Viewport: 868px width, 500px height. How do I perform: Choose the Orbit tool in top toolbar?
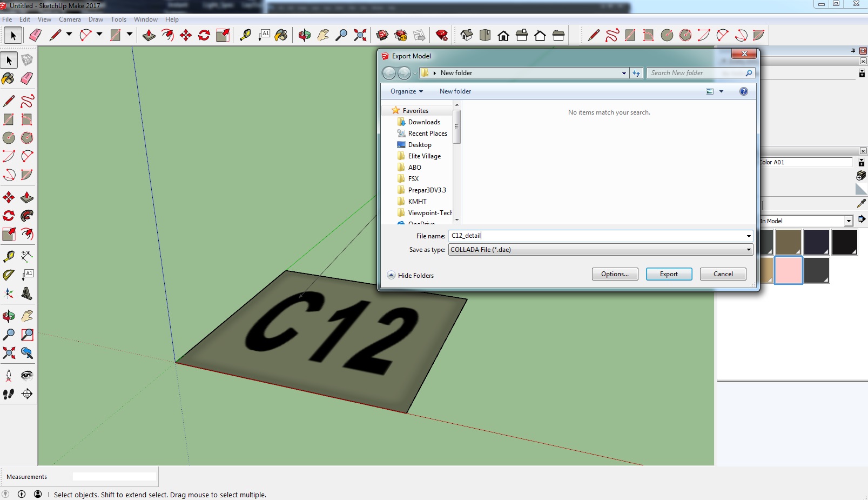(x=304, y=36)
